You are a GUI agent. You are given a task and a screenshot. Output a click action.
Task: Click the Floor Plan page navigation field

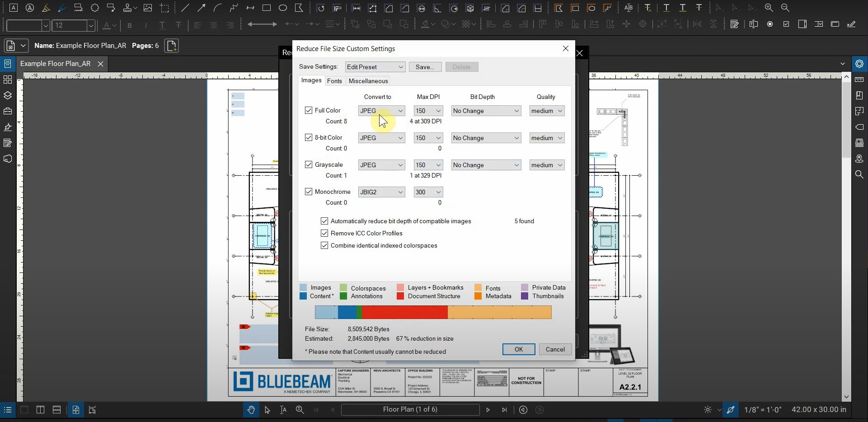410,410
